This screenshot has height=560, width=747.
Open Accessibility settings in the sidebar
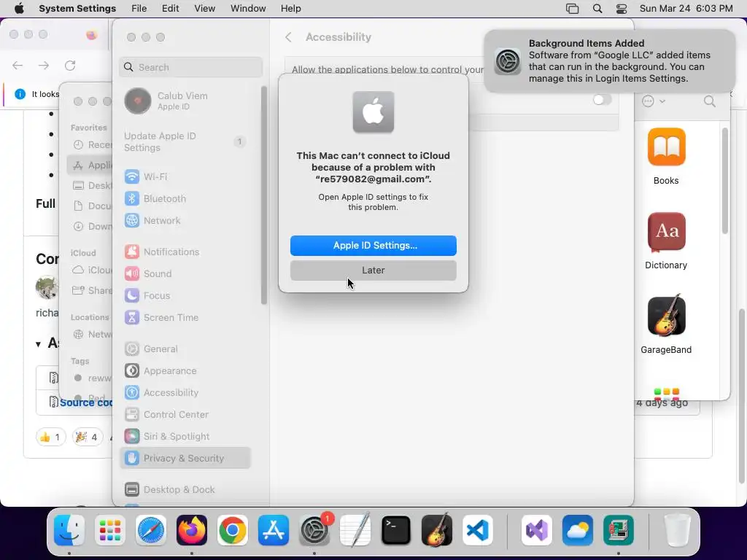(185, 393)
